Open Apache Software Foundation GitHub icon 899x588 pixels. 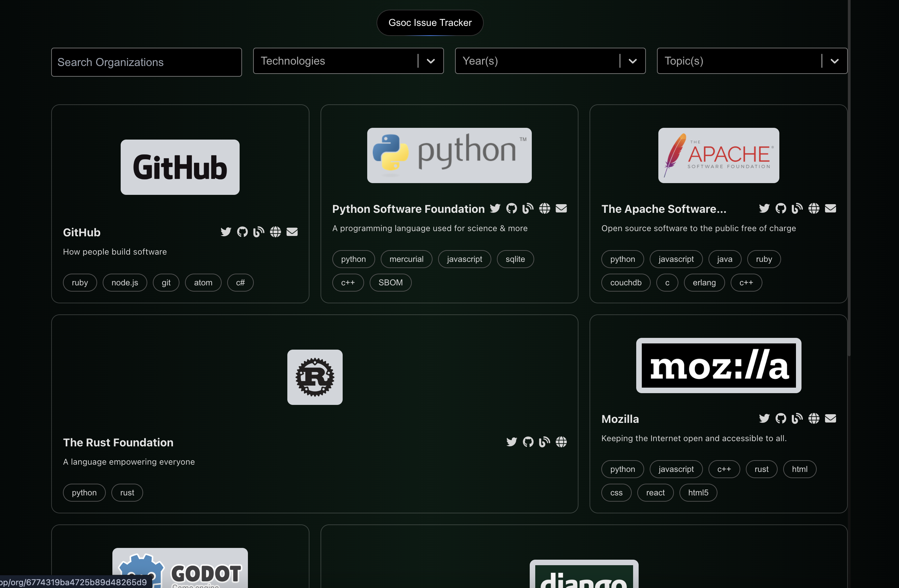click(781, 208)
